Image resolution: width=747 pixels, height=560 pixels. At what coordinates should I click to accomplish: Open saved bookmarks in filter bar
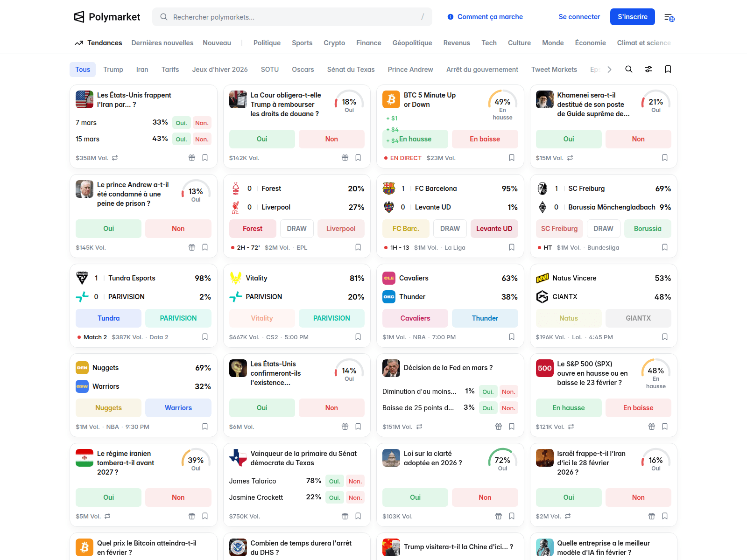pos(668,69)
